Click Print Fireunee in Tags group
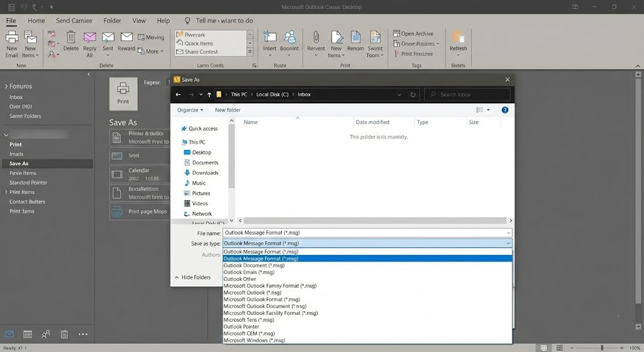644x352 pixels. coord(413,54)
